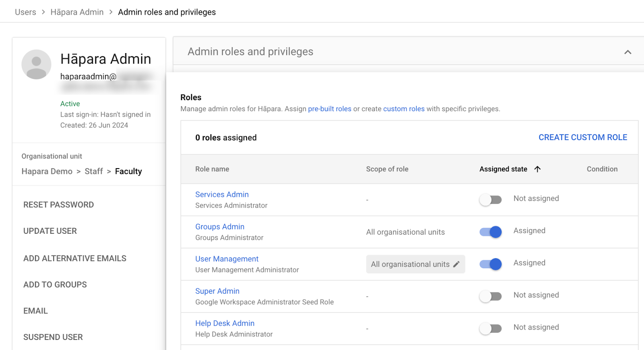
Task: Select RESET PASSWORD action
Action: point(58,205)
